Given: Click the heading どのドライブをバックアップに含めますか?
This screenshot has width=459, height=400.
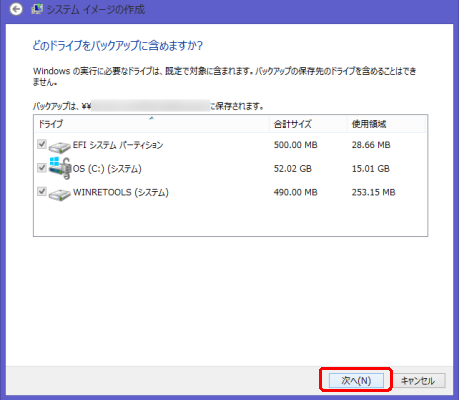Looking at the screenshot, I should point(118,45).
